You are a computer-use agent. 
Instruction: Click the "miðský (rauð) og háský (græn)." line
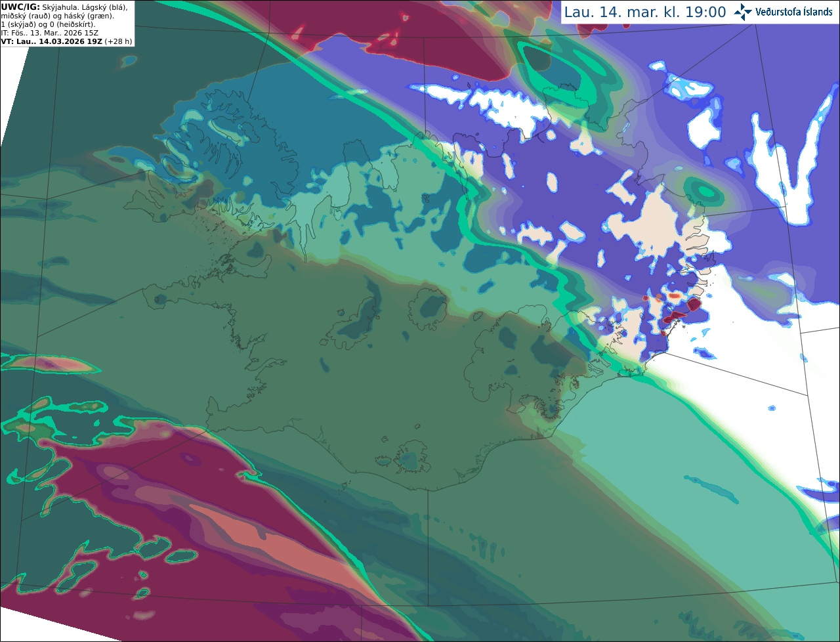[x=57, y=16]
